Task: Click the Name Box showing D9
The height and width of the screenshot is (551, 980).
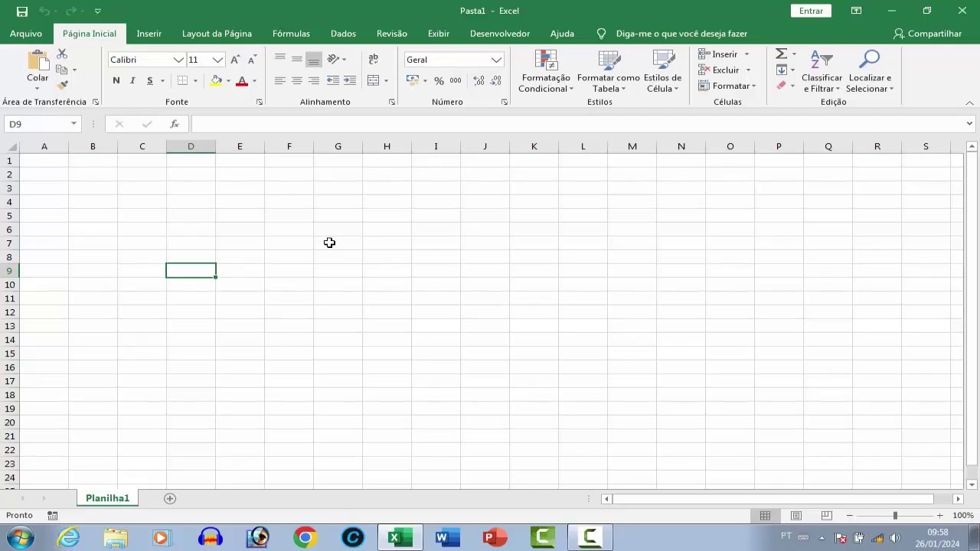Action: (x=43, y=124)
